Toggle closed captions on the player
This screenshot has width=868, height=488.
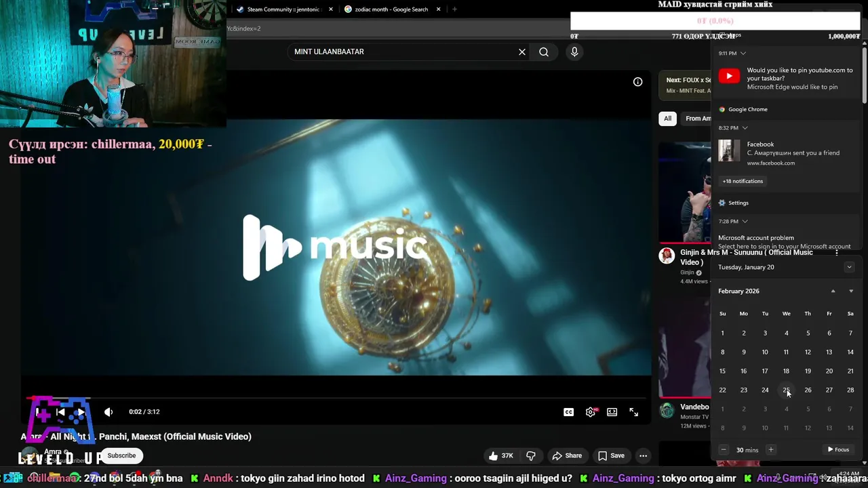tap(568, 412)
